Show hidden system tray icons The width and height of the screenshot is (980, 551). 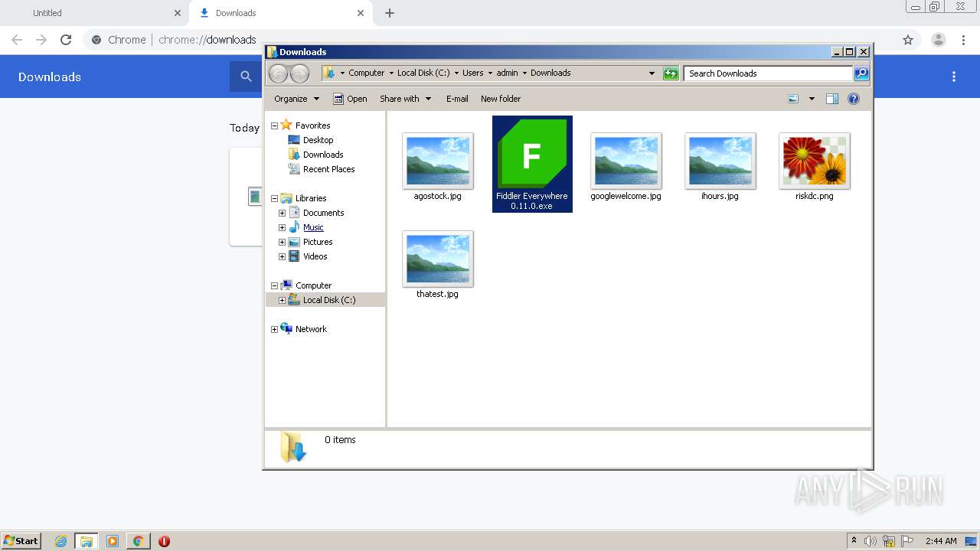(854, 541)
